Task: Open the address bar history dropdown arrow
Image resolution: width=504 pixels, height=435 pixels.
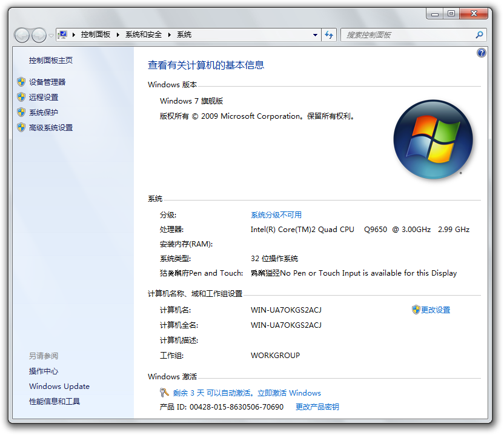Action: [316, 35]
